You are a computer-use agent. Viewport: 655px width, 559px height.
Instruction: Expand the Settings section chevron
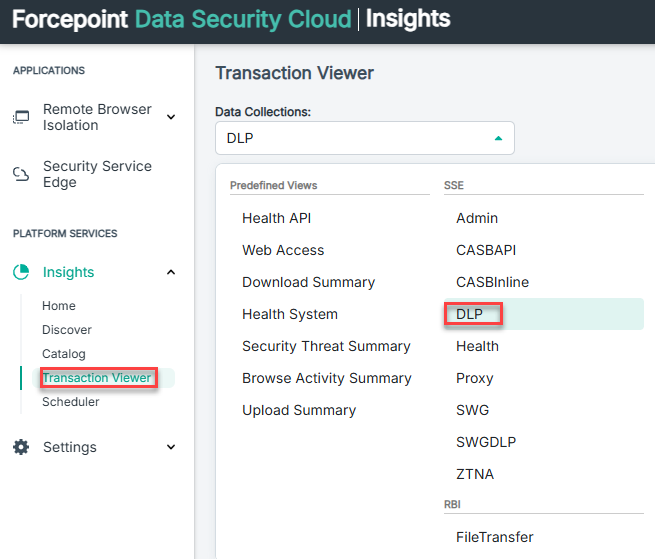[171, 447]
